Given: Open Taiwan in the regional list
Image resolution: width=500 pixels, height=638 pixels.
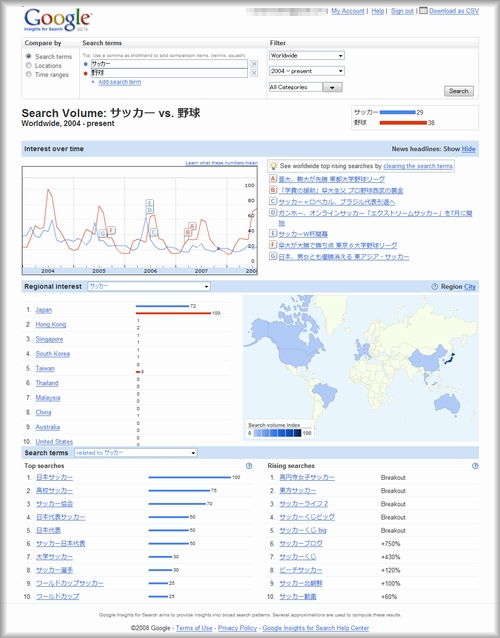Looking at the screenshot, I should click(45, 369).
